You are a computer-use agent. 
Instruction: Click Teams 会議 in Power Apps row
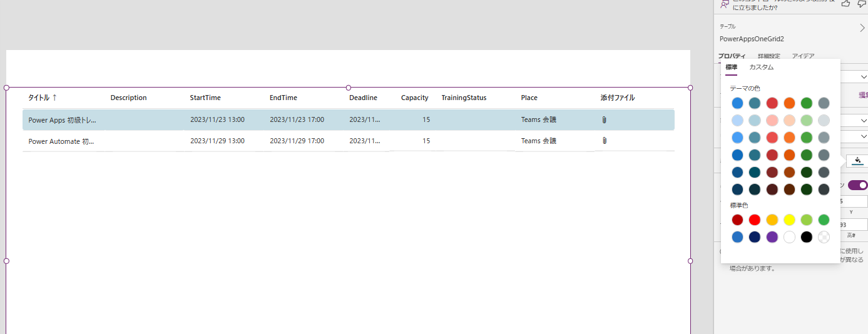tap(539, 119)
